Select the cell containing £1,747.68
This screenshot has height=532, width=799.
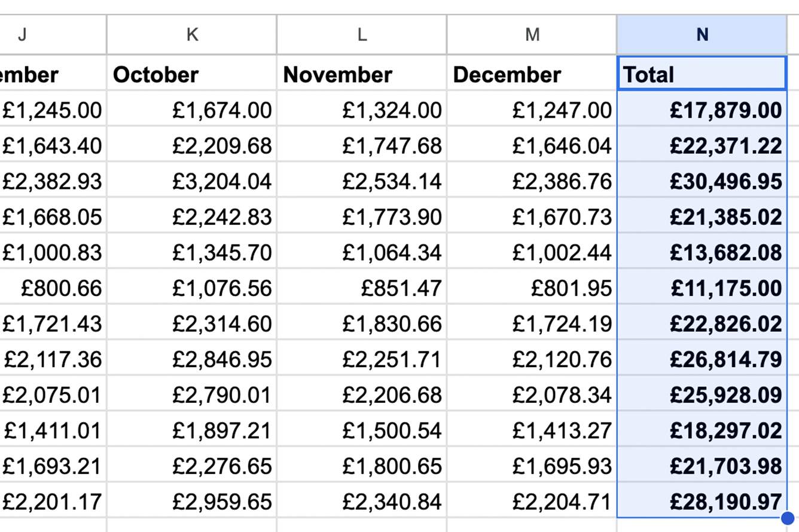point(361,145)
